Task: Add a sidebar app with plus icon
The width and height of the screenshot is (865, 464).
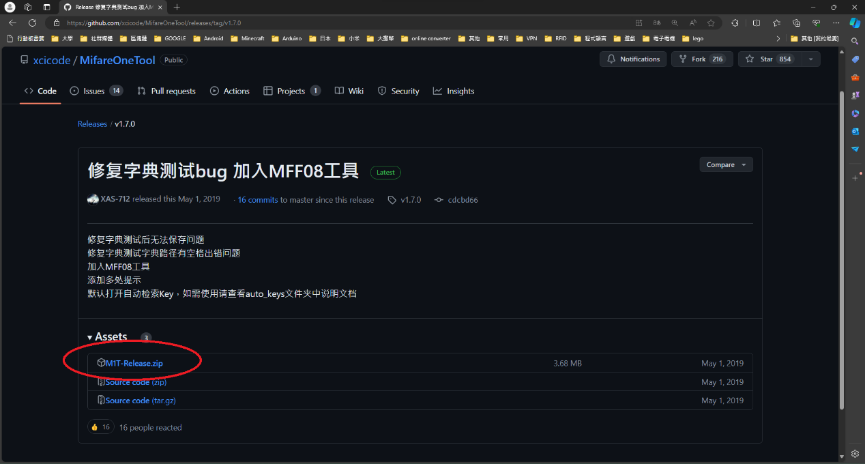Action: pyautogui.click(x=855, y=178)
